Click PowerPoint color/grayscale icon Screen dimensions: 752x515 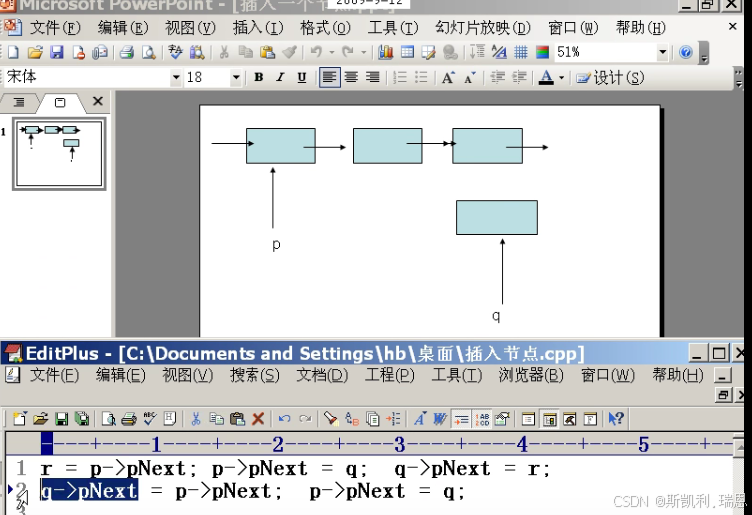(542, 52)
